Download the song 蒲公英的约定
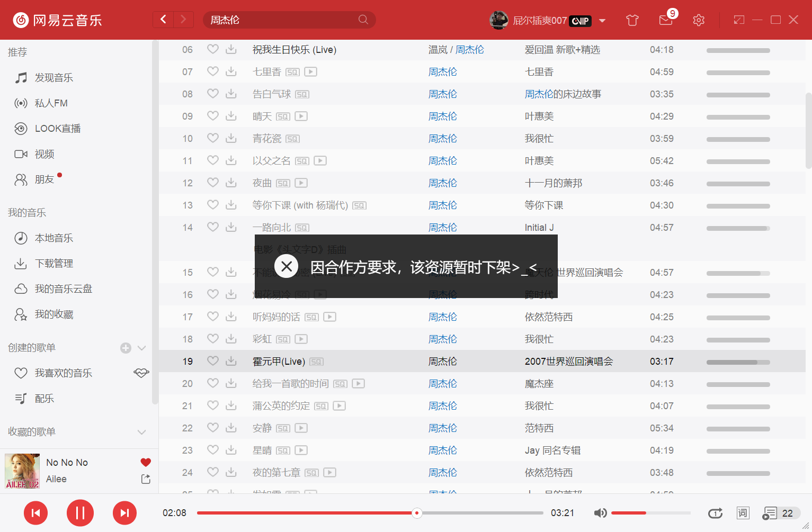 tap(231, 405)
